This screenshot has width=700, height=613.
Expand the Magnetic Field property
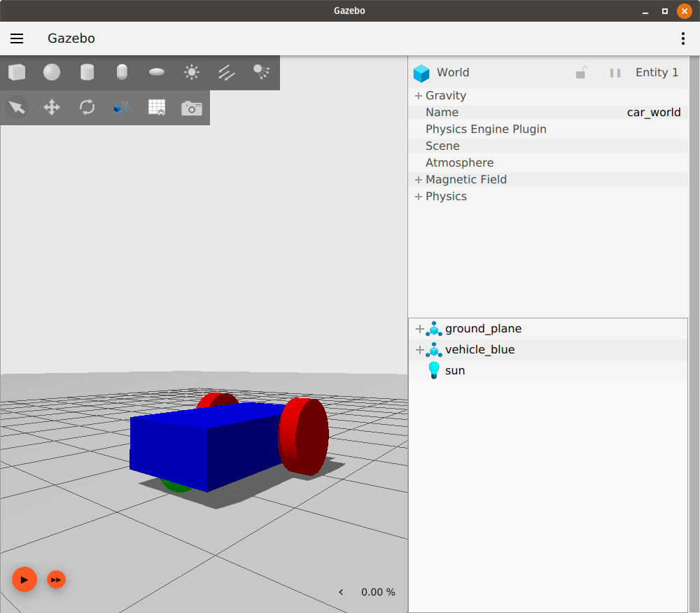tap(418, 180)
